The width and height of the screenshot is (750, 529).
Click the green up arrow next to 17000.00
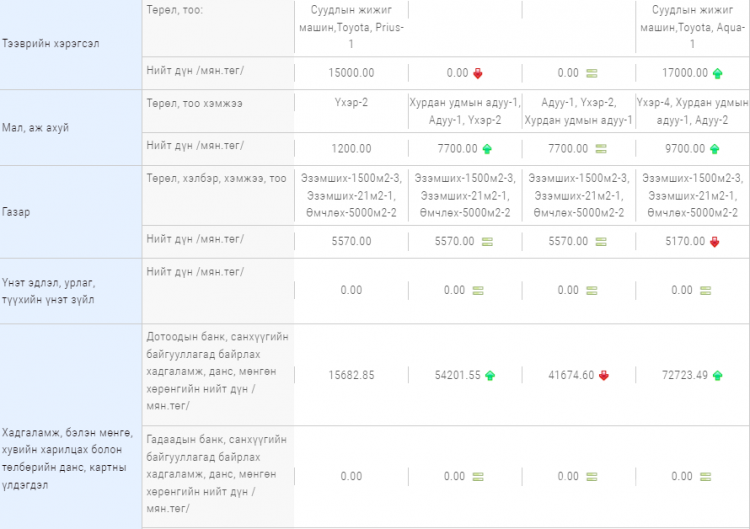(x=717, y=73)
